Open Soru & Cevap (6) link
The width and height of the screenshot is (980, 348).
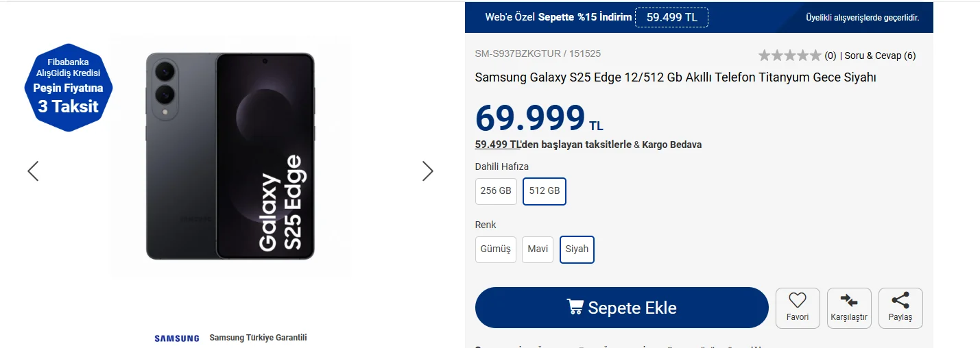coord(880,55)
